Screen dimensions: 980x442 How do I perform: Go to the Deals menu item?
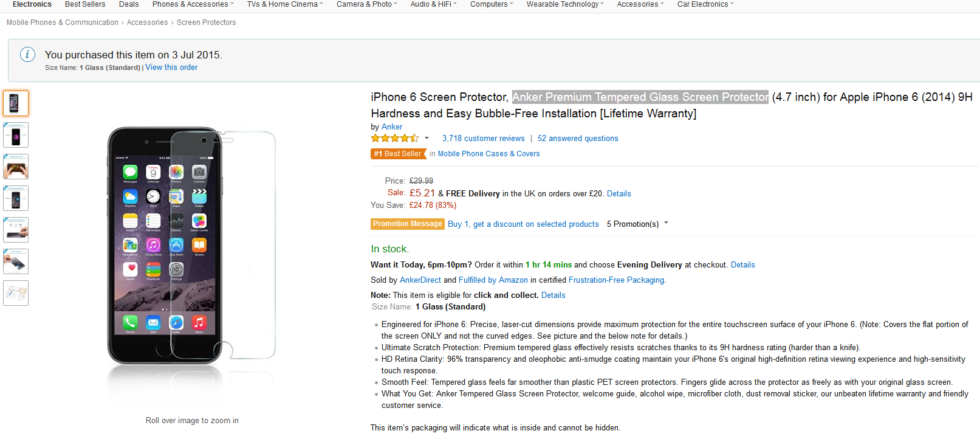[129, 4]
